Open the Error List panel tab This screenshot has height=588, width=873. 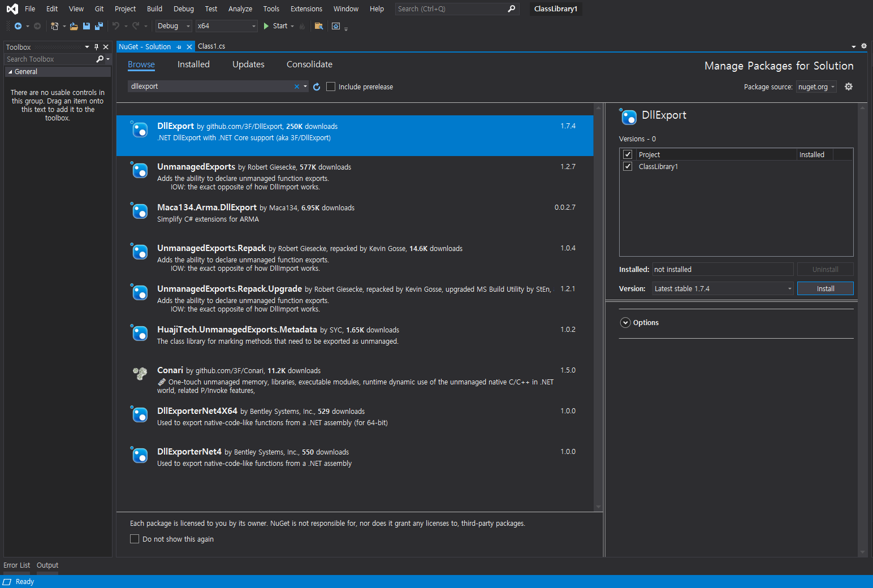tap(16, 565)
